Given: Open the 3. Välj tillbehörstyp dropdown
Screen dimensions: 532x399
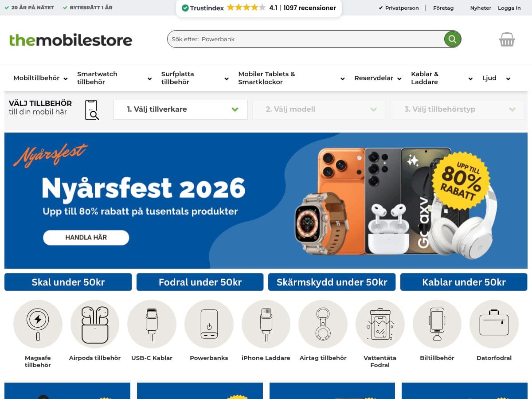Looking at the screenshot, I should click(458, 110).
